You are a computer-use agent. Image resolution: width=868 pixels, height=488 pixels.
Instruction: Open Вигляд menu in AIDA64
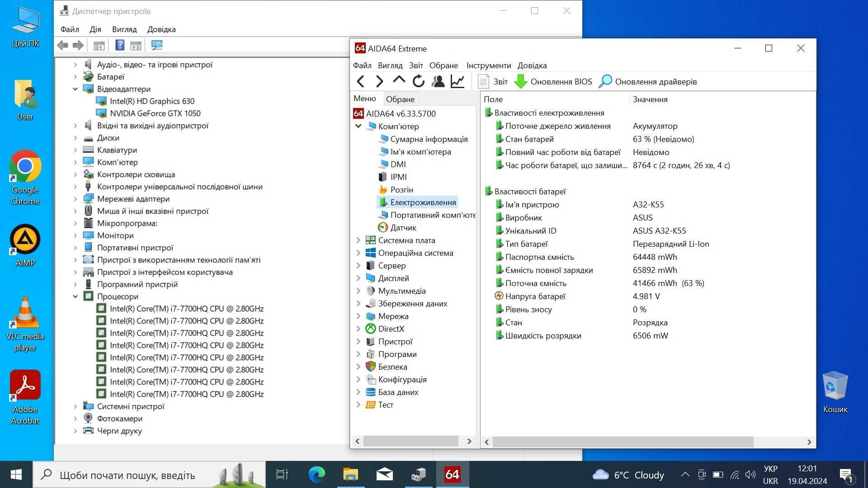point(390,66)
